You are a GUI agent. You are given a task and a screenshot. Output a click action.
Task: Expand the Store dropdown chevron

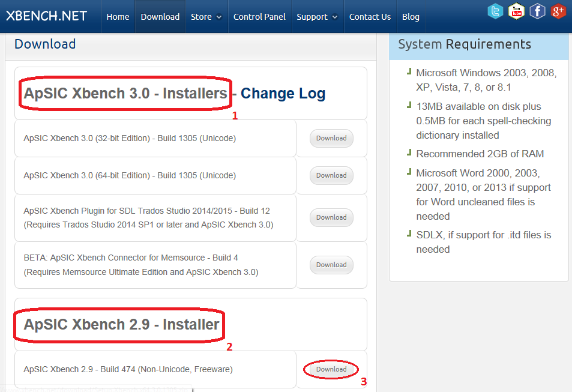(x=219, y=17)
